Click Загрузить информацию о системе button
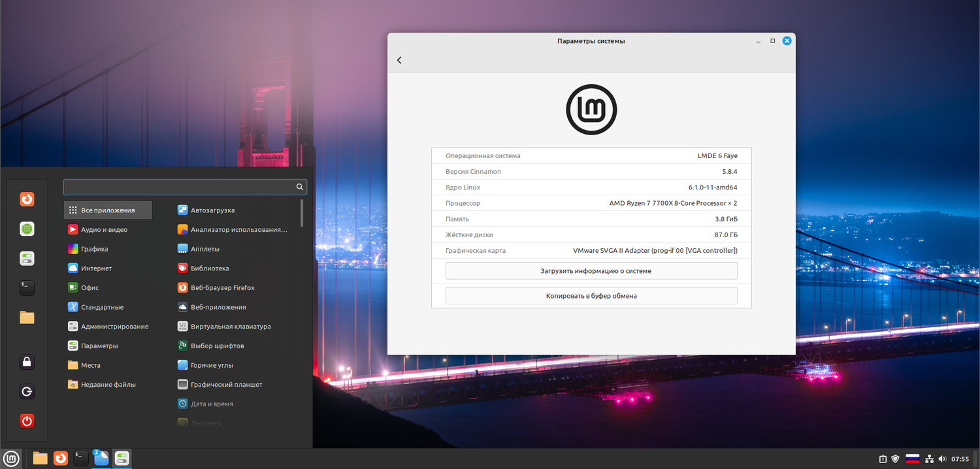This screenshot has width=980, height=469. [x=591, y=270]
